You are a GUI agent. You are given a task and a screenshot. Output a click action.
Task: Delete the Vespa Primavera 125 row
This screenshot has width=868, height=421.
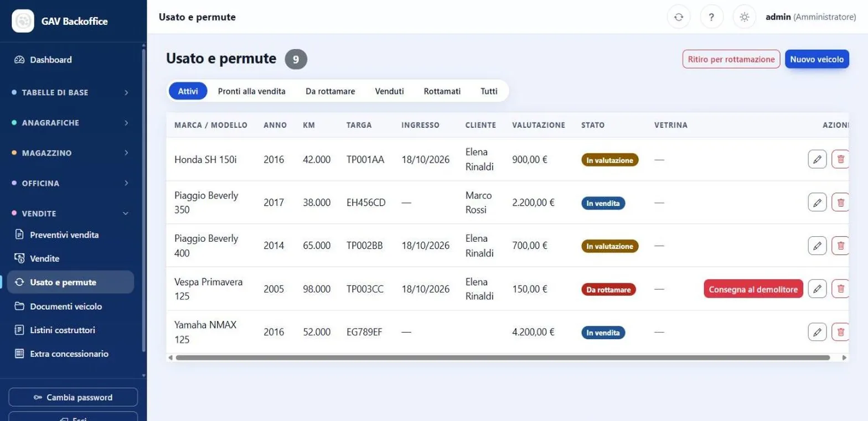840,289
